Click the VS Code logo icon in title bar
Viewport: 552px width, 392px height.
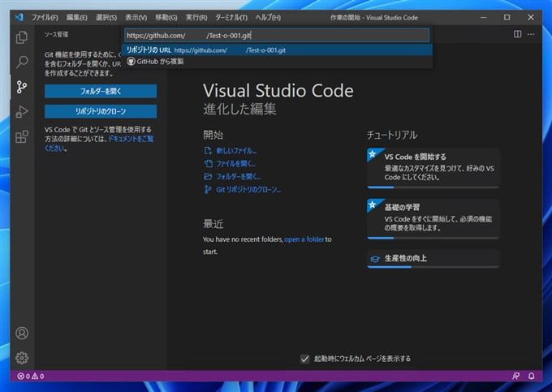coord(19,17)
